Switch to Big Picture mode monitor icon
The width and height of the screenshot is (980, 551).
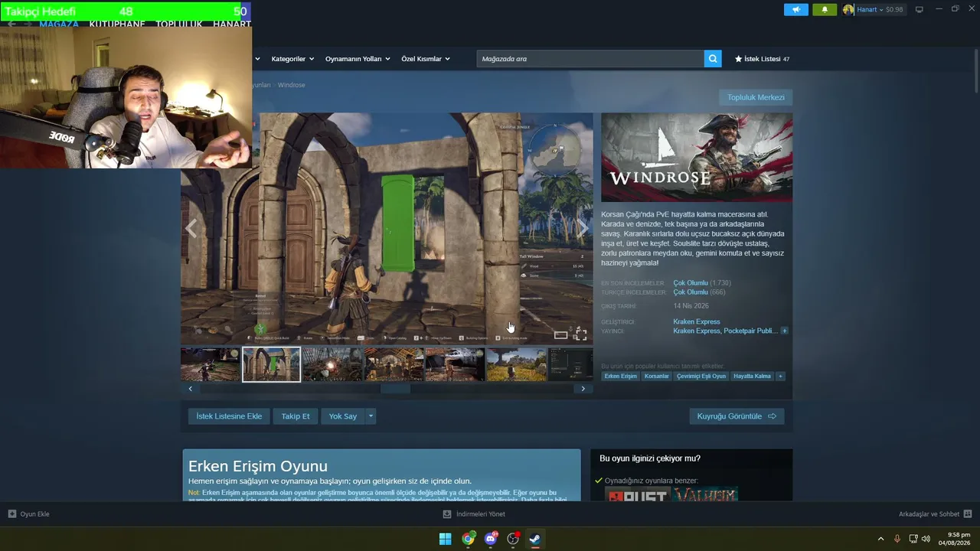click(x=920, y=10)
